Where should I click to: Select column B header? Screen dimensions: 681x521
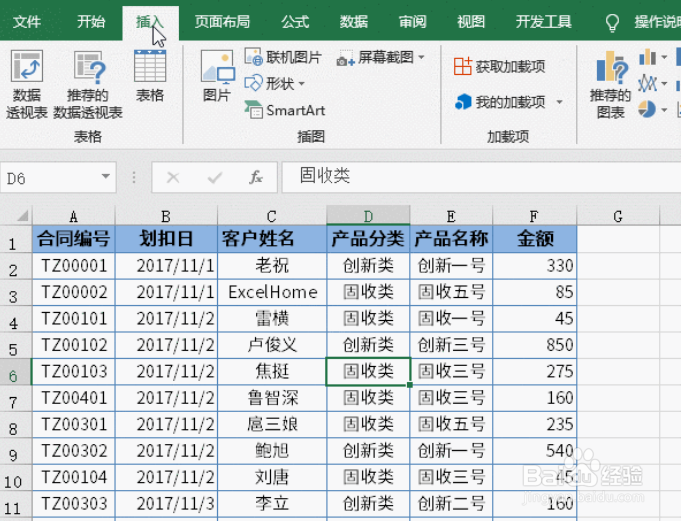(166, 216)
